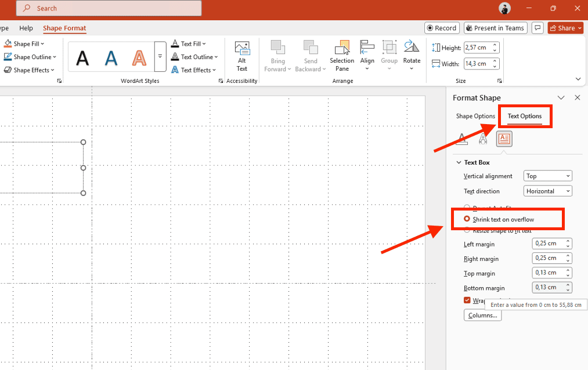Open the Text direction dropdown

point(547,191)
